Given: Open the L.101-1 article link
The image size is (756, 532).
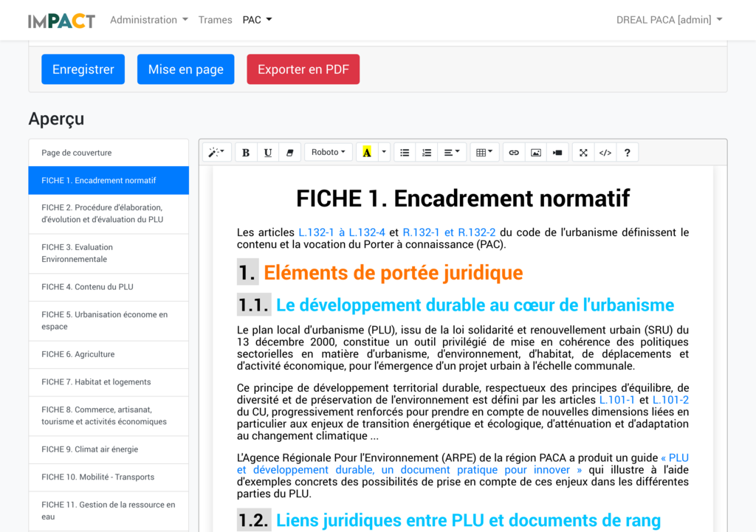Looking at the screenshot, I should coord(616,400).
